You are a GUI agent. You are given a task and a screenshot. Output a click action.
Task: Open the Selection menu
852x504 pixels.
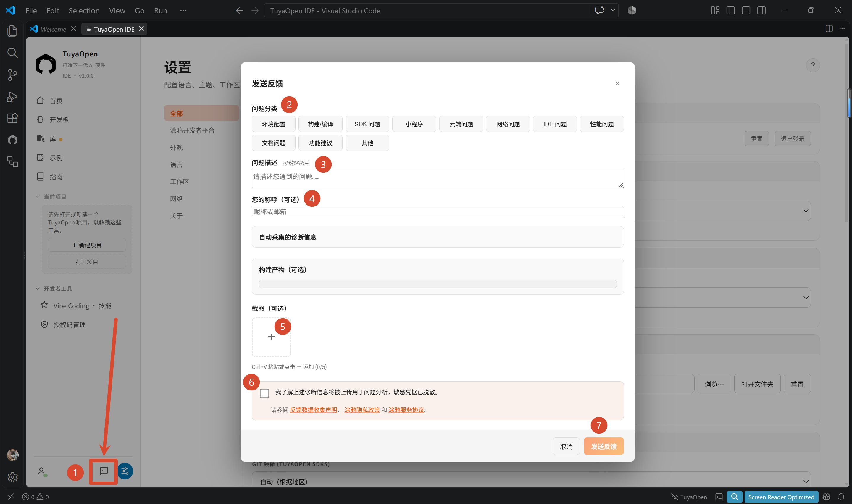(84, 11)
